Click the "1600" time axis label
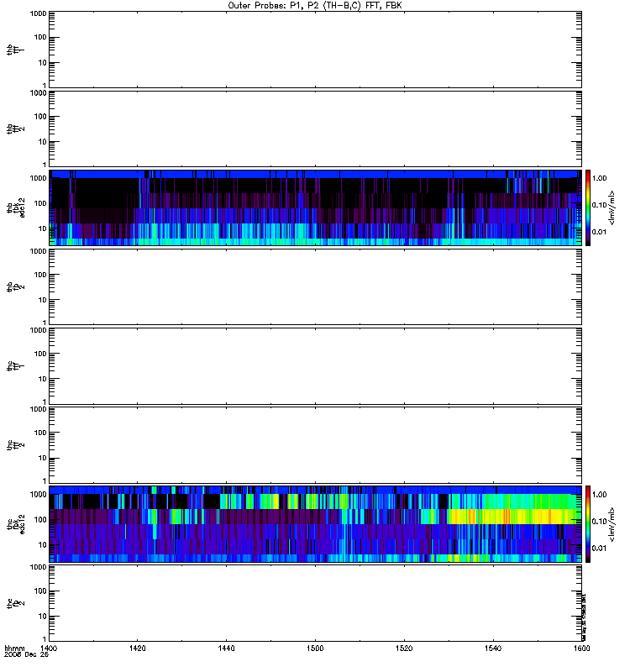This screenshot has height=672, width=630. [581, 648]
